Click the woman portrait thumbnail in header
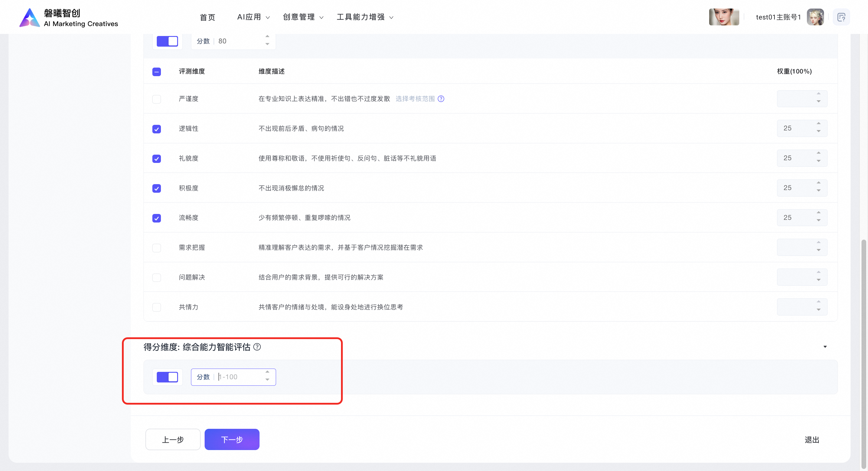Screen dimensions: 868x471 point(724,17)
